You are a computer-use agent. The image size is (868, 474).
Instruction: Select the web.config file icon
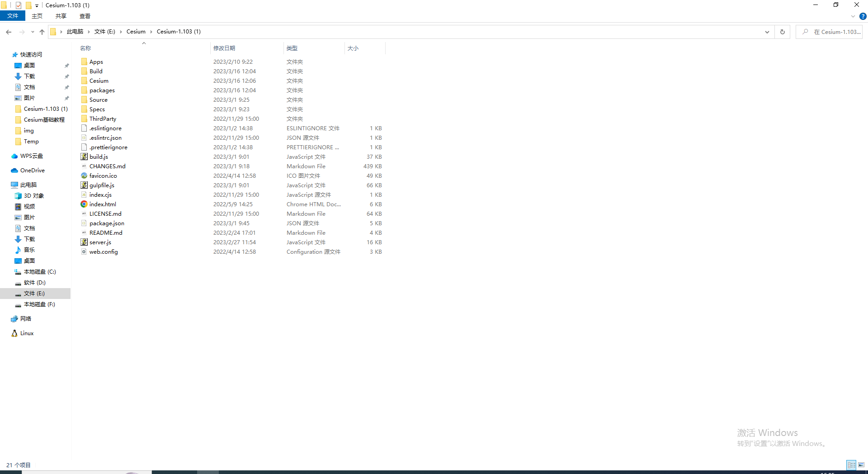click(x=84, y=252)
